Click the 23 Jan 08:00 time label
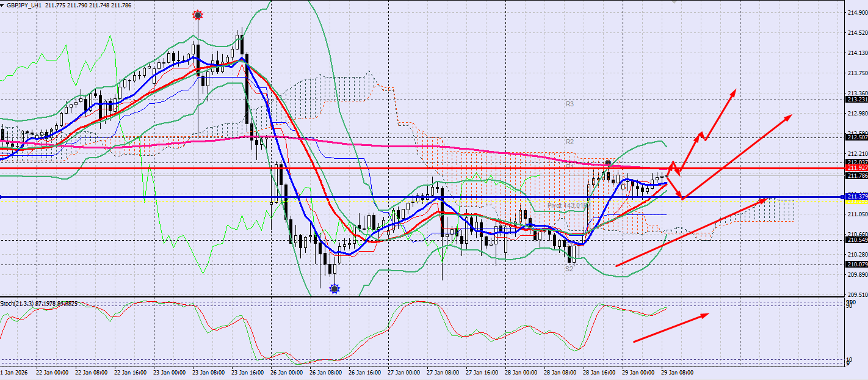This screenshot has width=868, height=380. coord(208,372)
